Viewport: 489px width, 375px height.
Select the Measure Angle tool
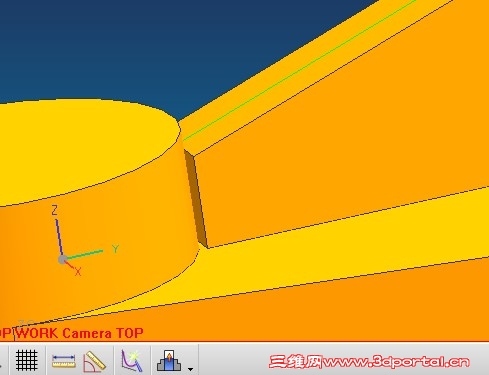94,361
